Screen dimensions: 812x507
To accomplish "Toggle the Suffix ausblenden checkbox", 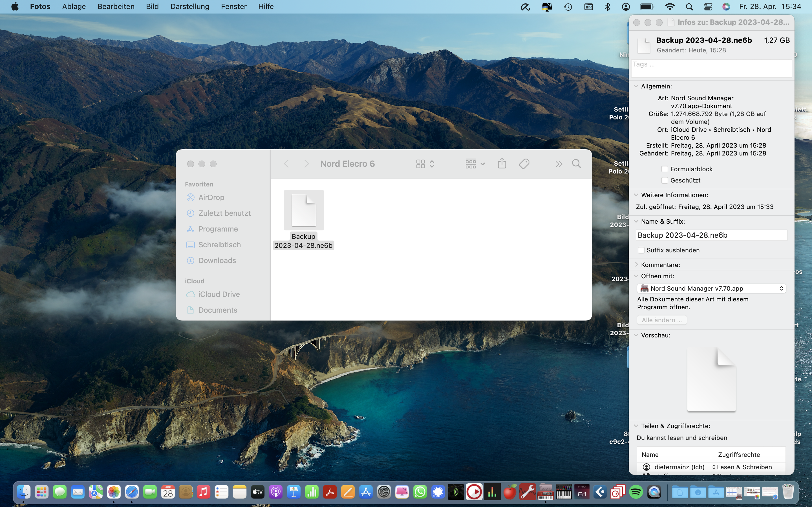I will pos(641,250).
